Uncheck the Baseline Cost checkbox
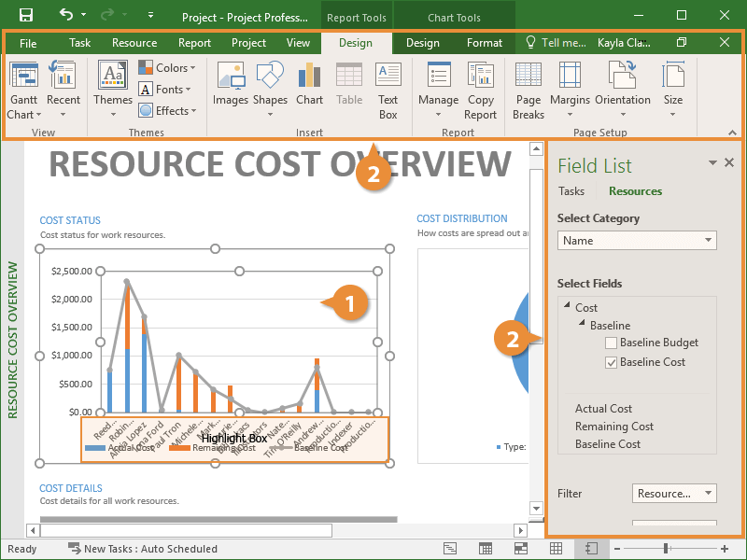The width and height of the screenshot is (747, 560). click(x=611, y=362)
